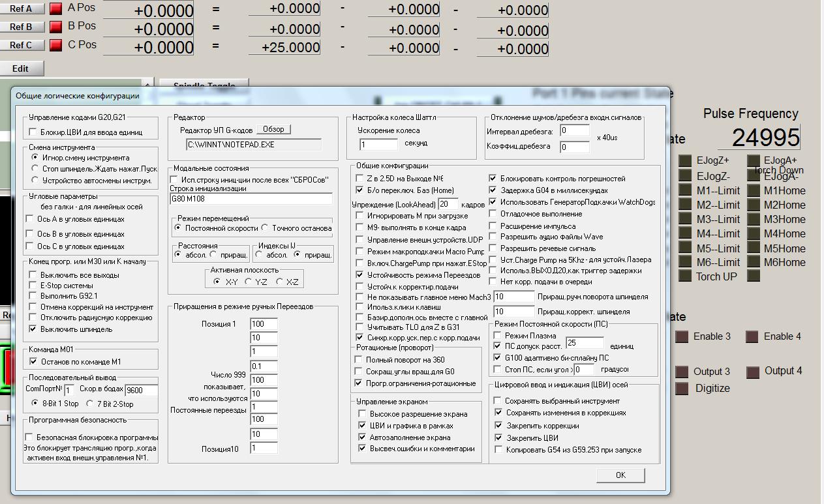
Task: Select 7 Bit 2-Stop serial option
Action: tap(89, 404)
